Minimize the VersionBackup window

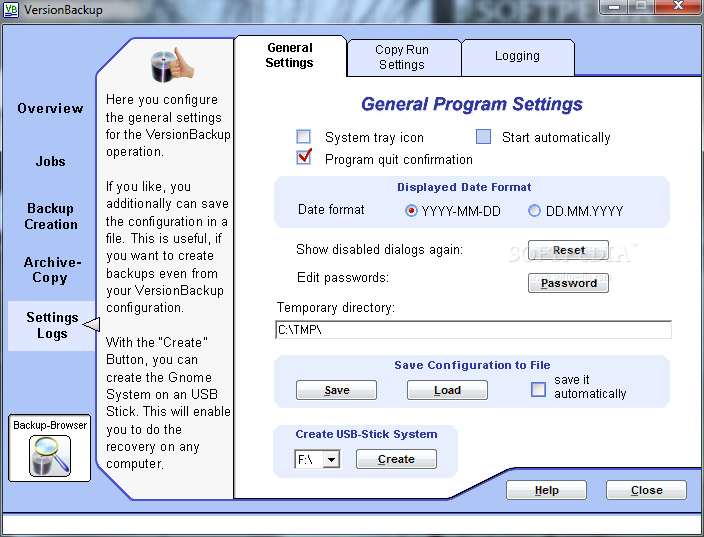[x=614, y=7]
